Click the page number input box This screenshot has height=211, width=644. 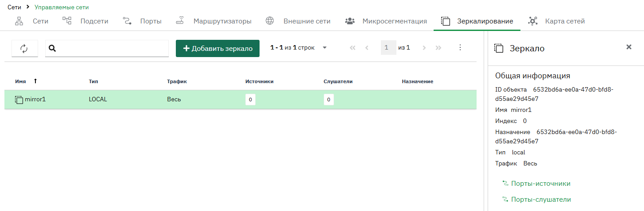(388, 48)
